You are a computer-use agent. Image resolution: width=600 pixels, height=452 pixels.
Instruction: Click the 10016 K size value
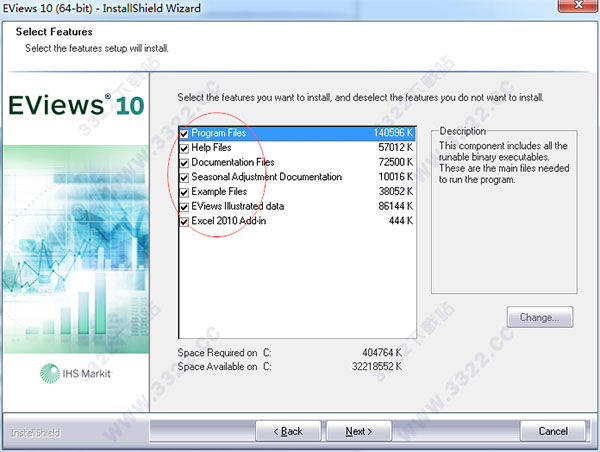[x=396, y=177]
